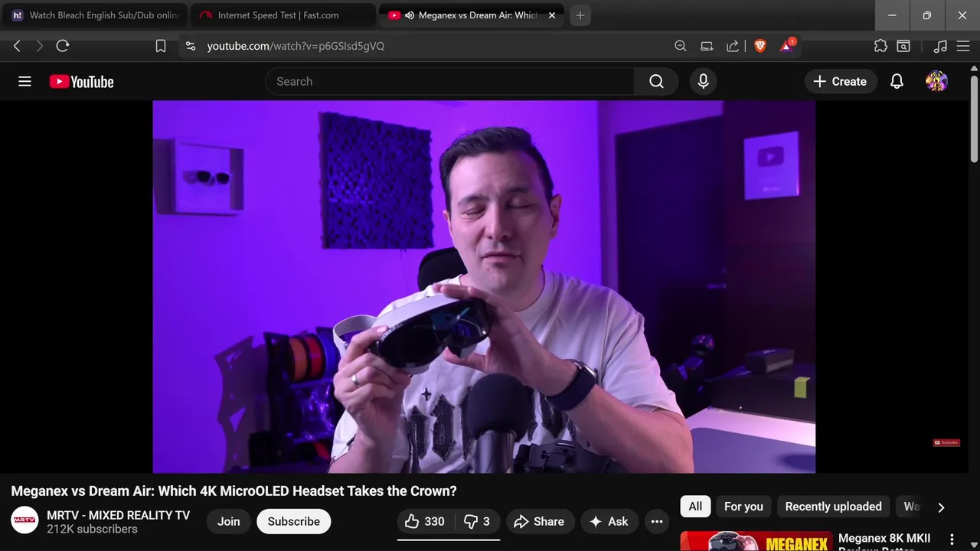This screenshot has width=980, height=551.
Task: Open the zoom magnifier in address bar
Action: pyautogui.click(x=680, y=46)
